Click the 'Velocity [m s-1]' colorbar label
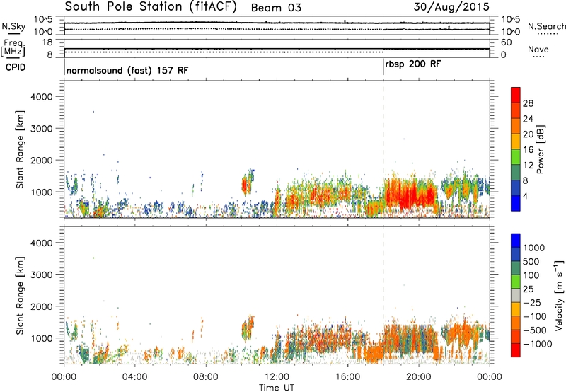 (x=559, y=295)
